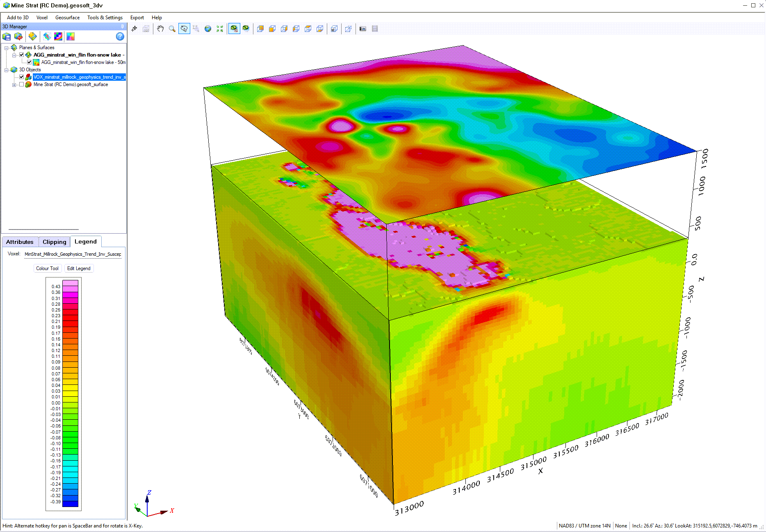Click the save 3D view icon in 3D Manager
The width and height of the screenshot is (766, 532).
[7, 36]
